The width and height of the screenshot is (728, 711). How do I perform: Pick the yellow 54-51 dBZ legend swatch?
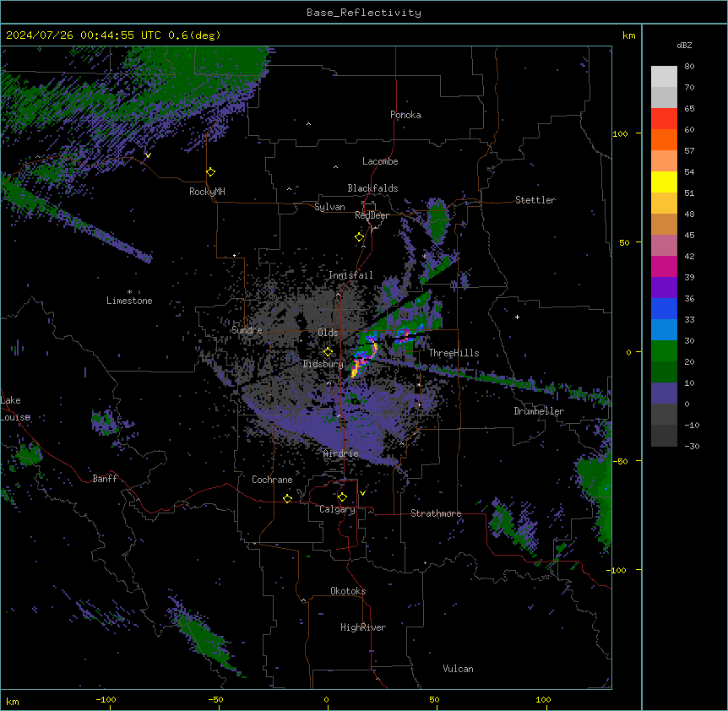(x=664, y=182)
